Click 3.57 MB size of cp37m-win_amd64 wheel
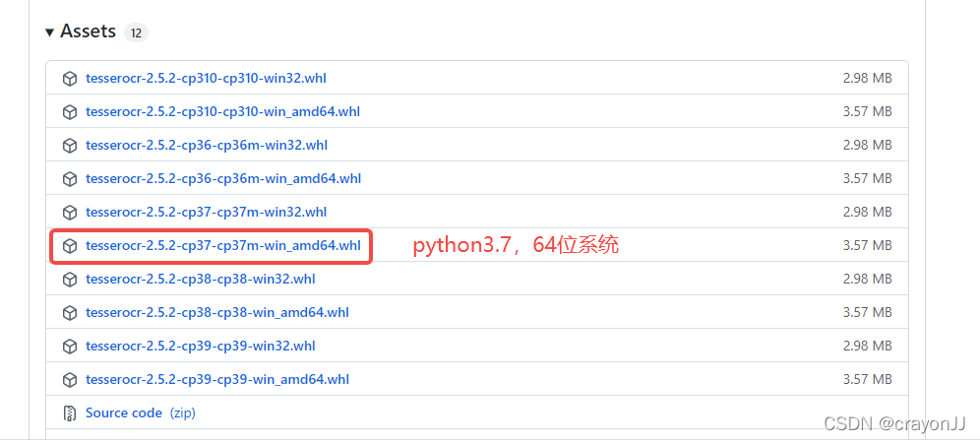 (x=867, y=246)
